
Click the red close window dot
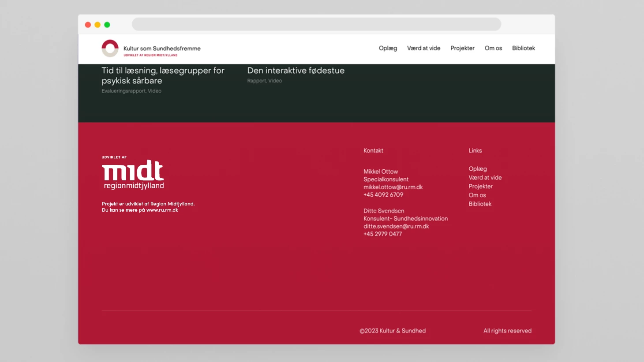88,25
